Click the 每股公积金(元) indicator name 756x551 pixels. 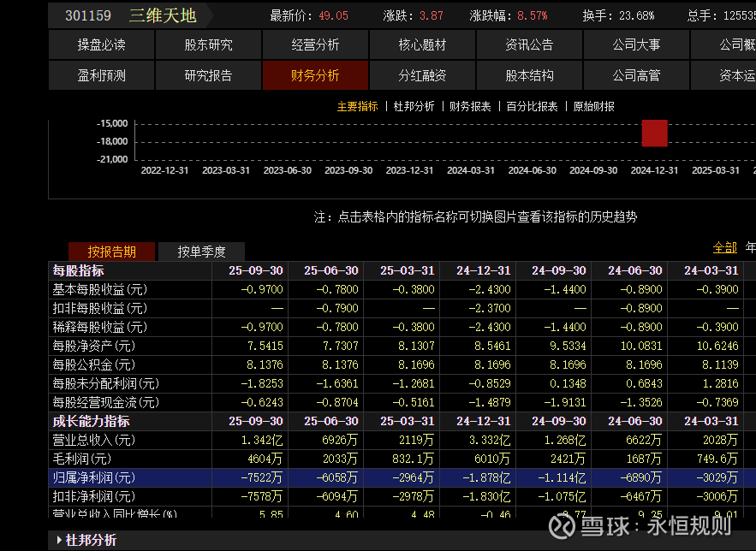click(94, 364)
